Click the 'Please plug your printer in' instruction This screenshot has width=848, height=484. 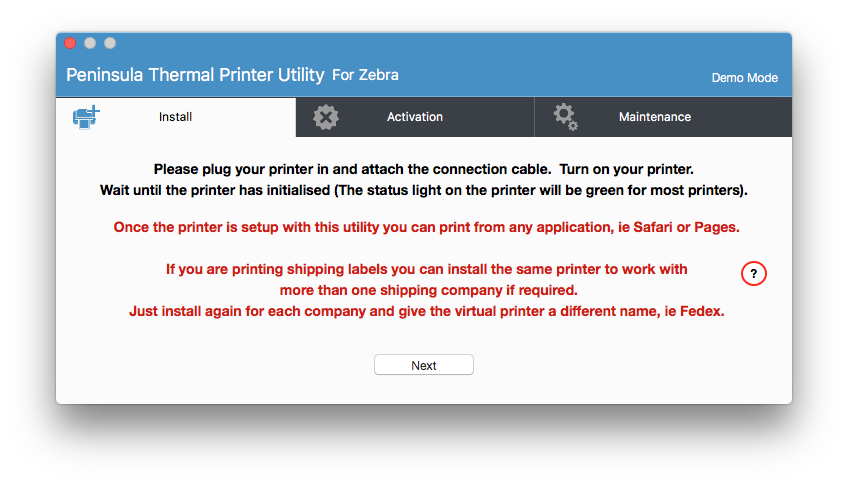[x=423, y=169]
